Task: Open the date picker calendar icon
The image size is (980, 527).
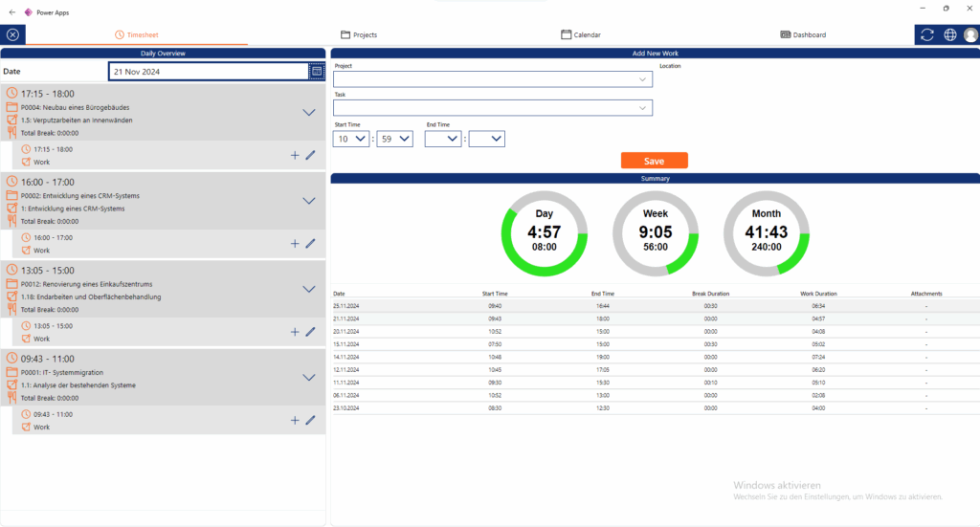Action: (317, 72)
